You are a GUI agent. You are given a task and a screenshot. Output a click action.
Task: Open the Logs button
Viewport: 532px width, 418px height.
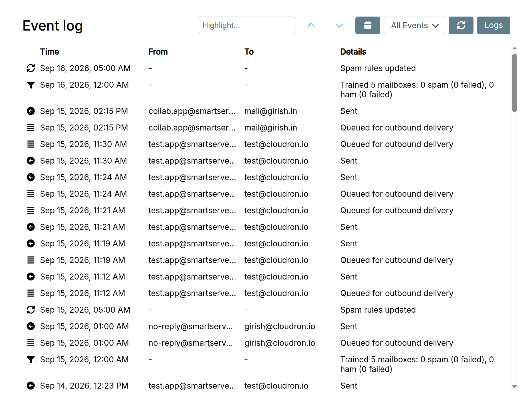pos(493,25)
